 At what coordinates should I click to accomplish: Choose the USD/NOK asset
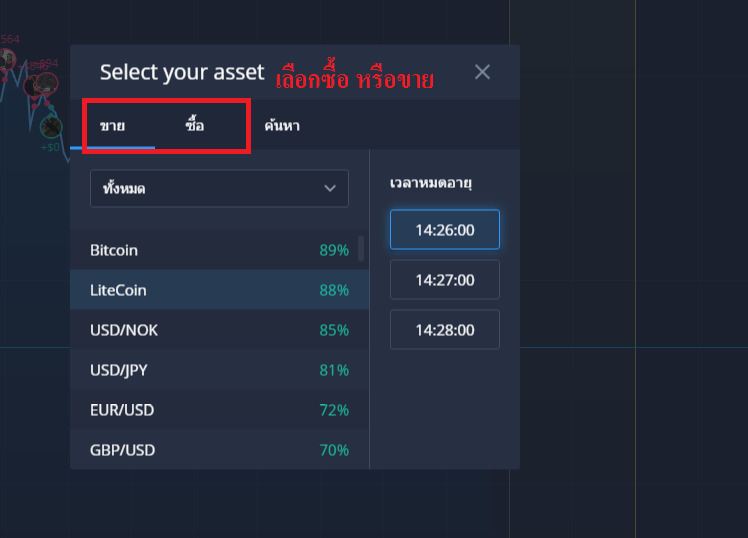tap(219, 330)
